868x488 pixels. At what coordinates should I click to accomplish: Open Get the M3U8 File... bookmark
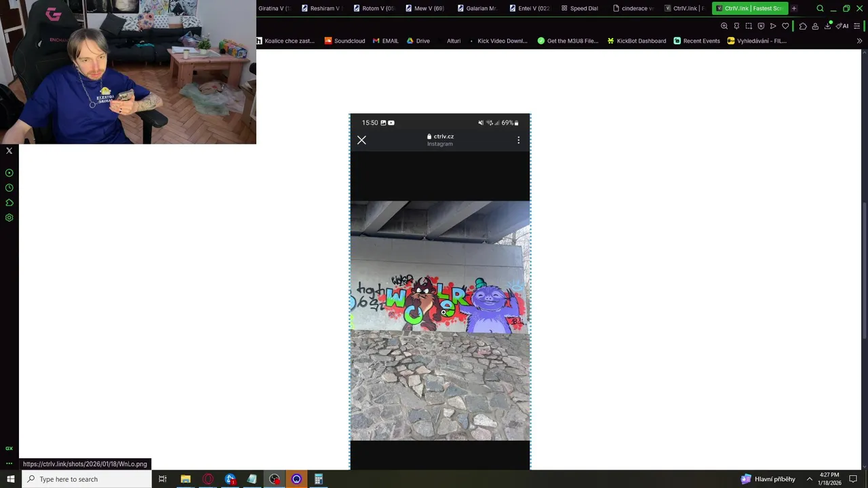568,41
